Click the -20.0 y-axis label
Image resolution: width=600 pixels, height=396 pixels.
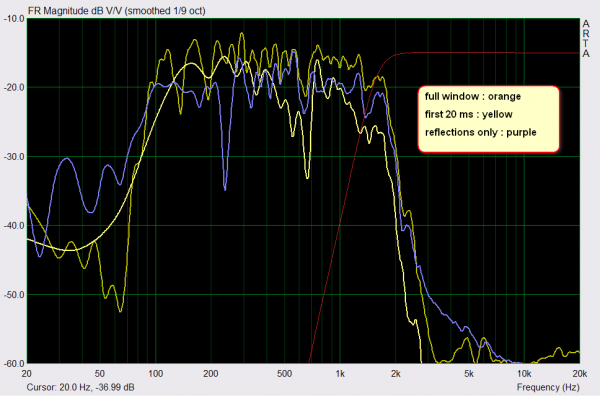[x=14, y=87]
